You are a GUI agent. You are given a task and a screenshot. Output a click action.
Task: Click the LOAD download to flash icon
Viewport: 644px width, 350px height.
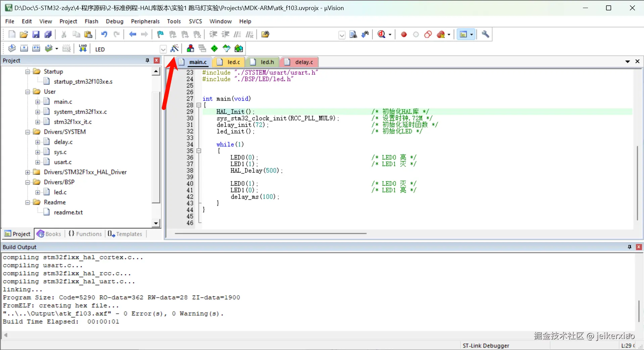pos(83,49)
